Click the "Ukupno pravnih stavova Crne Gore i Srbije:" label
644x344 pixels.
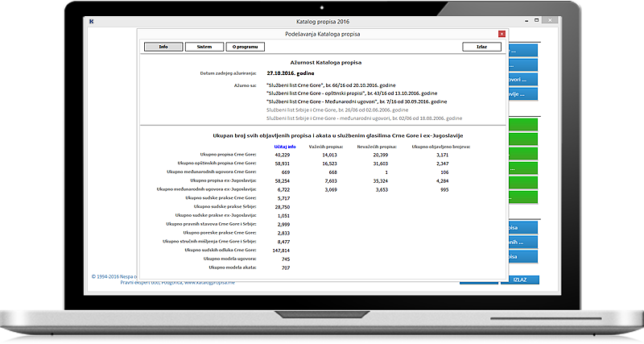(211, 224)
